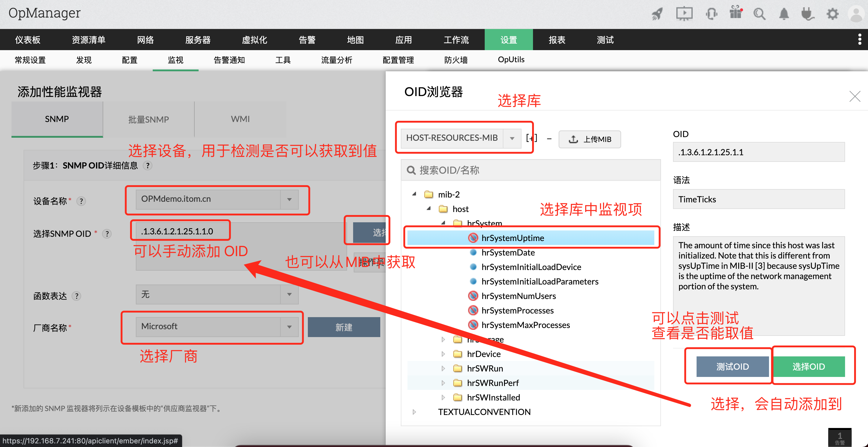Image resolution: width=868 pixels, height=447 pixels.
Task: Open the user profile avatar
Action: pyautogui.click(x=857, y=14)
